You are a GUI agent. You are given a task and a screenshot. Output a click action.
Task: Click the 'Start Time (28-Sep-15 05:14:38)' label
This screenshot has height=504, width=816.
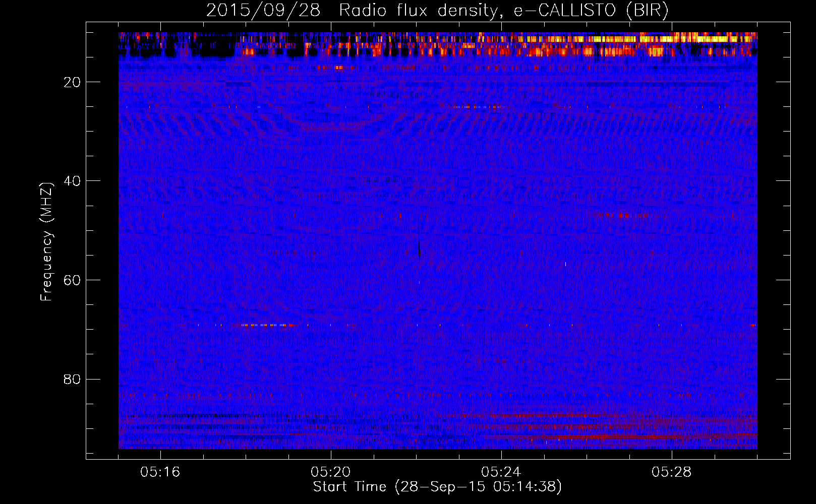click(x=437, y=487)
